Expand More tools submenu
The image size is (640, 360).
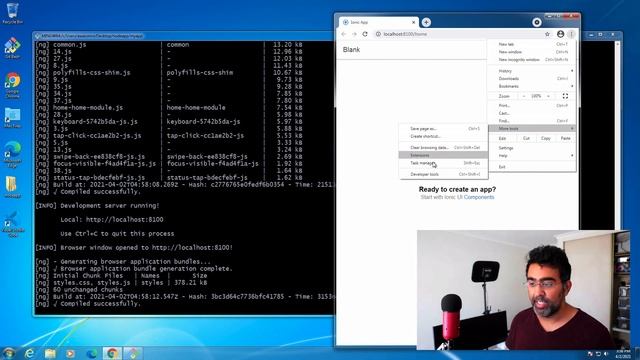click(x=531, y=129)
